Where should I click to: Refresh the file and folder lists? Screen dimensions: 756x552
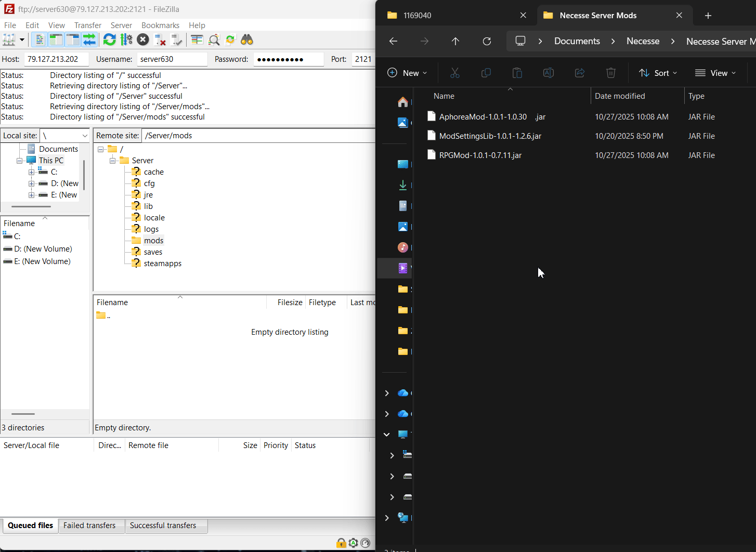pyautogui.click(x=109, y=40)
